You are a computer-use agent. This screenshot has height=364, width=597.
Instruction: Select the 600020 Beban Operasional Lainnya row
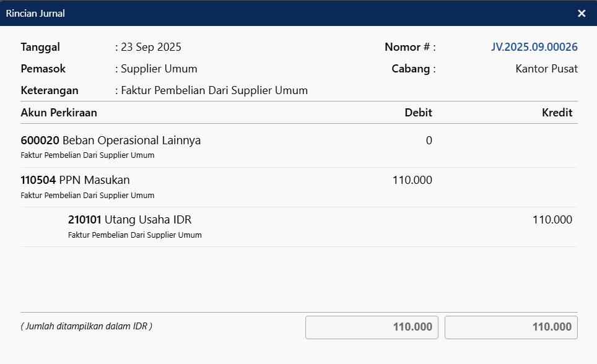pos(111,141)
